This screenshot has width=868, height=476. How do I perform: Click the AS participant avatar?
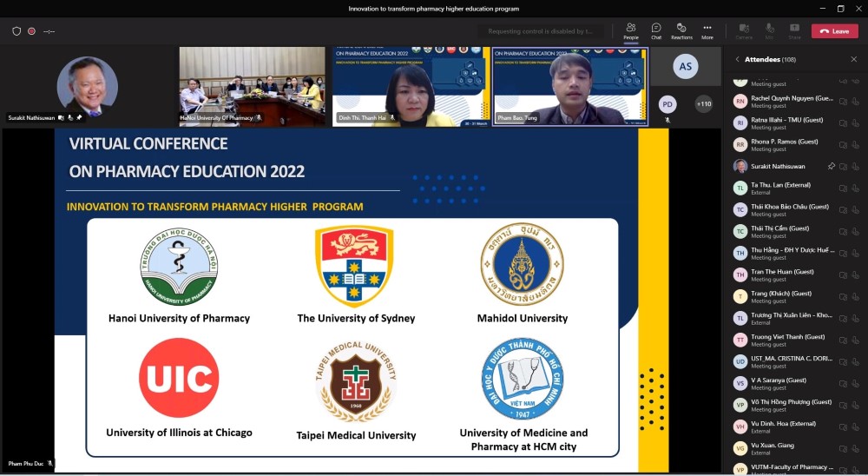point(685,67)
